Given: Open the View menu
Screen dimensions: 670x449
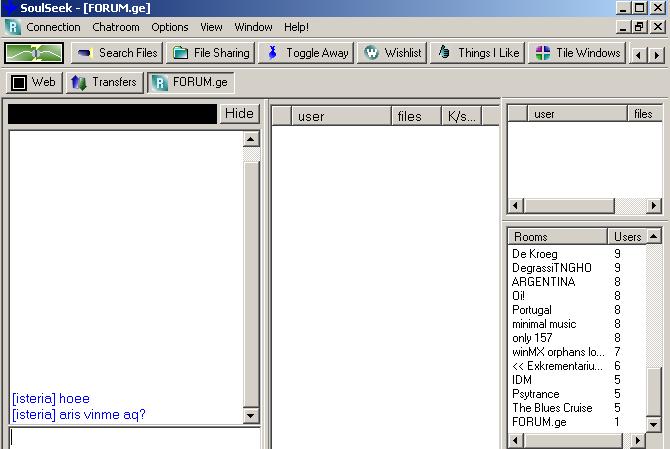Looking at the screenshot, I should point(211,27).
